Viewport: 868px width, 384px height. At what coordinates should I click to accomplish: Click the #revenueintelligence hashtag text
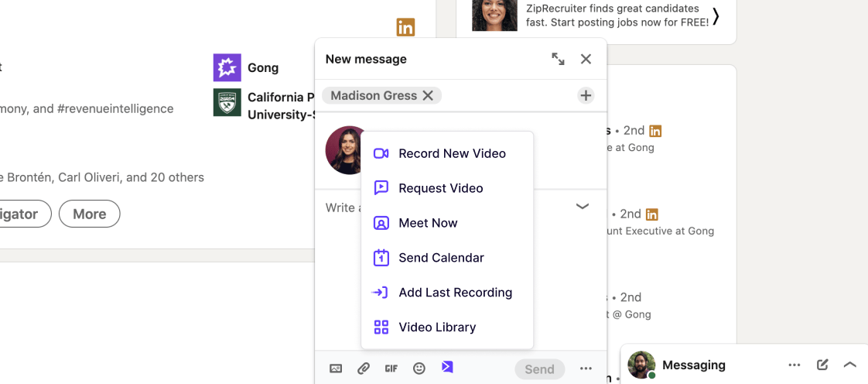(x=115, y=108)
